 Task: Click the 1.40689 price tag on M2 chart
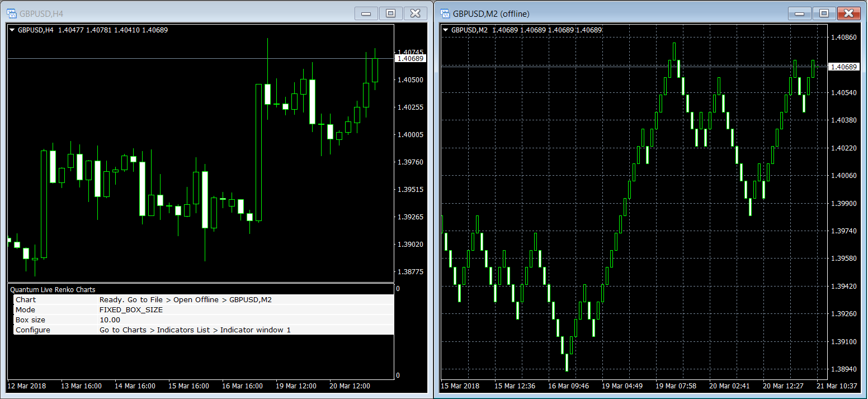click(x=843, y=67)
